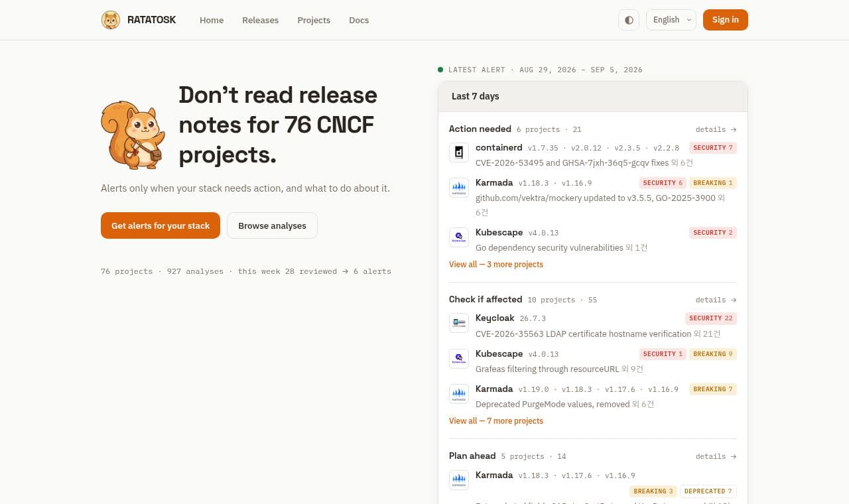Expand View all 7 more projects
Screen dimensions: 849x504
[496, 420]
